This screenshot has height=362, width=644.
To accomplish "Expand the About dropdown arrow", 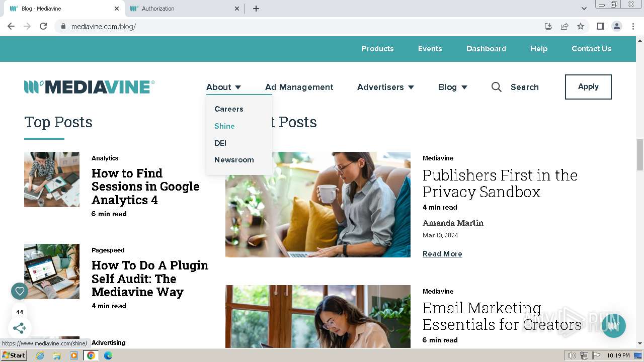I will coord(238,87).
